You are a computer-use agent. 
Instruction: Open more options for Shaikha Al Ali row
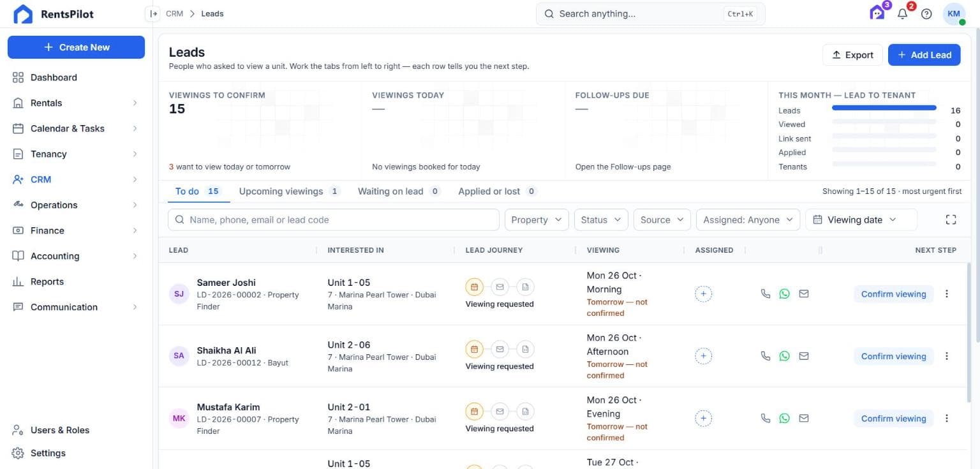(x=947, y=356)
